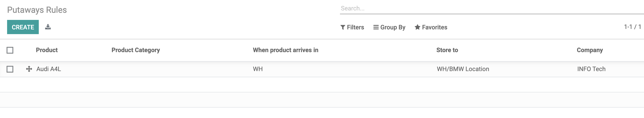This screenshot has height=118, width=644.
Task: Sort by Company column header
Action: coord(589,50)
